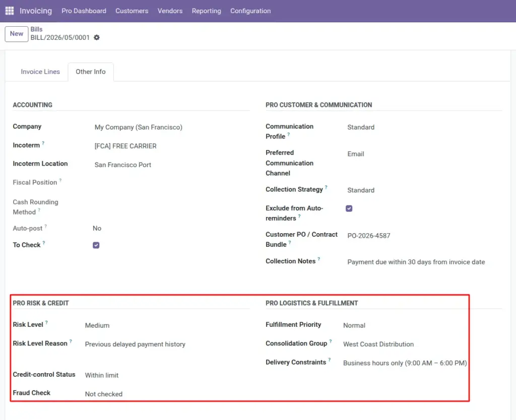Viewport: 516px width, 420px height.
Task: Show Delivery Constraints help tooltip
Action: click(x=330, y=360)
